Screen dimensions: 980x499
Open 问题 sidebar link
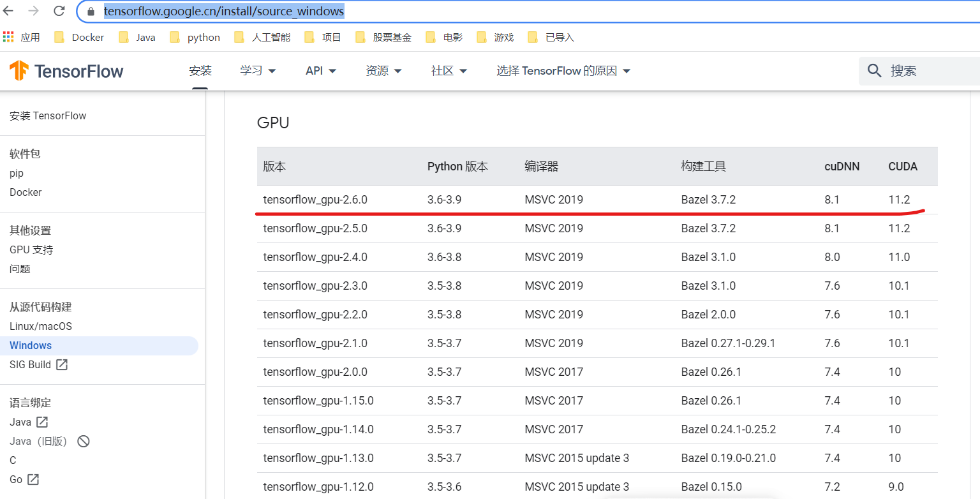(20, 269)
